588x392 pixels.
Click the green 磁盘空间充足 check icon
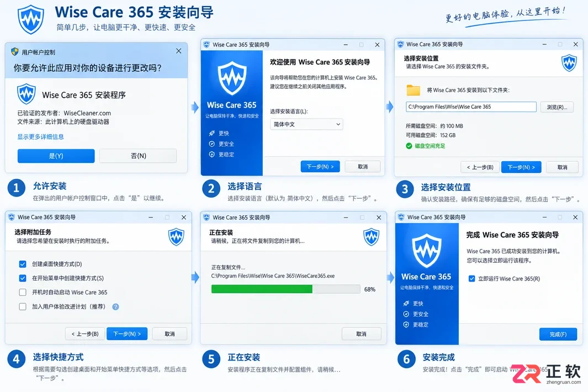409,146
